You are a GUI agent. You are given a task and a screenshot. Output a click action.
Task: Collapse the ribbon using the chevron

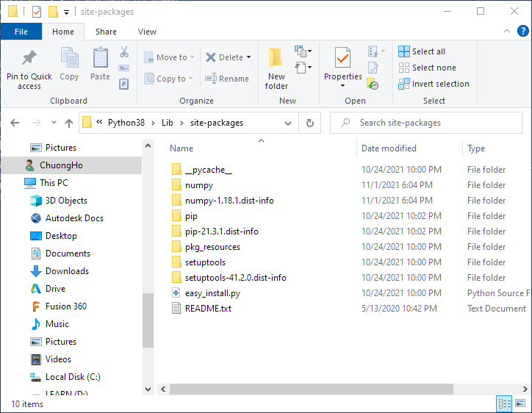506,31
